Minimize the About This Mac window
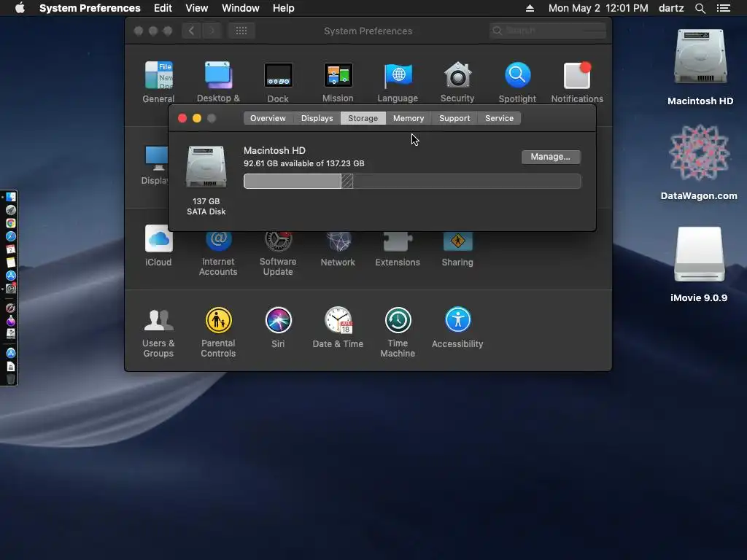747x560 pixels. click(x=197, y=118)
